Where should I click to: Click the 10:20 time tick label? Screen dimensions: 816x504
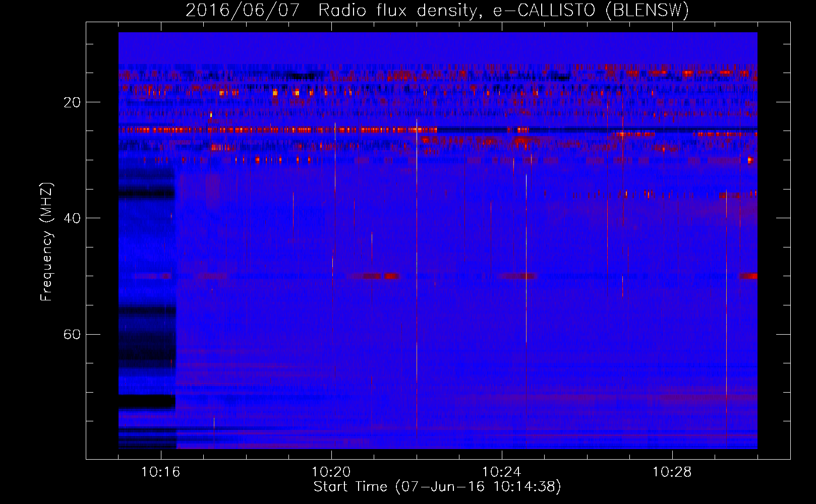(x=331, y=472)
